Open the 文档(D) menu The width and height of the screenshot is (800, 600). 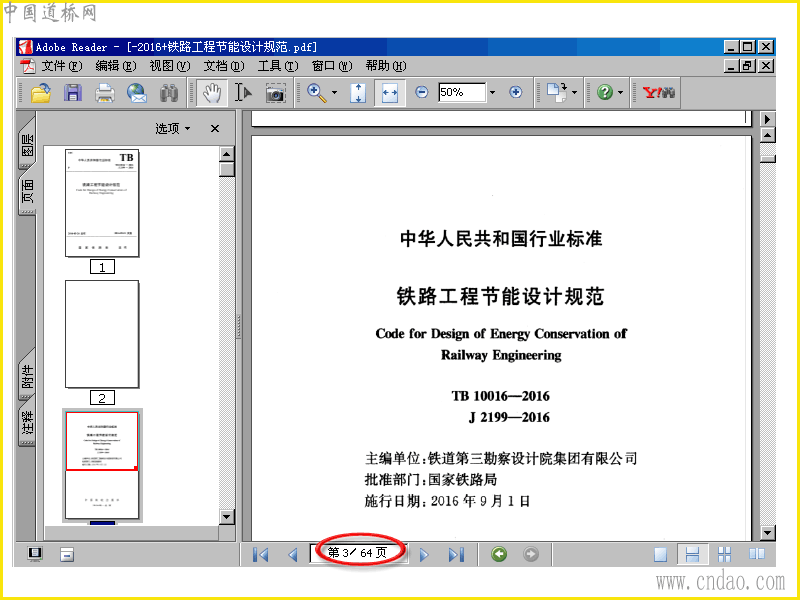point(224,66)
